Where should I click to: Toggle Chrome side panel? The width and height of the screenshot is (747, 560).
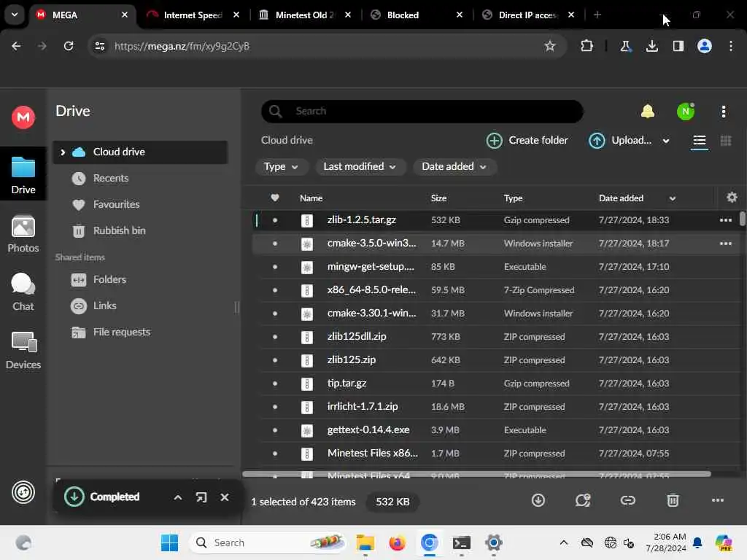coord(678,46)
